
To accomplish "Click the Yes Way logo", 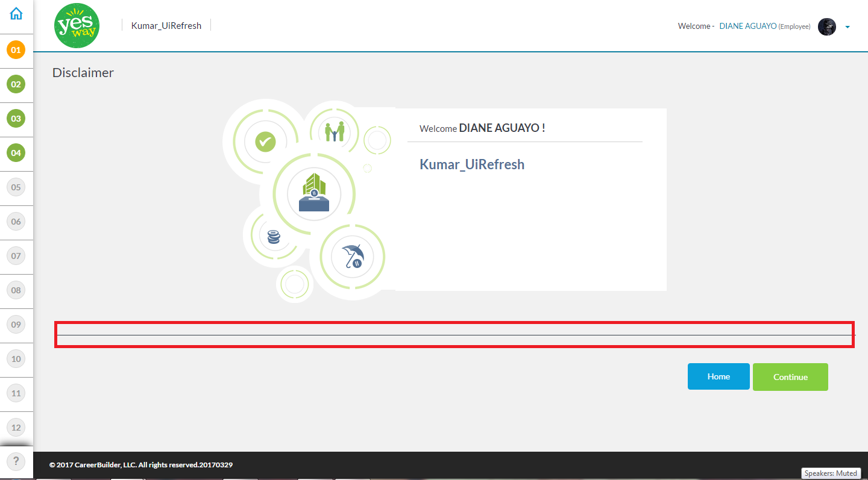I will [77, 25].
